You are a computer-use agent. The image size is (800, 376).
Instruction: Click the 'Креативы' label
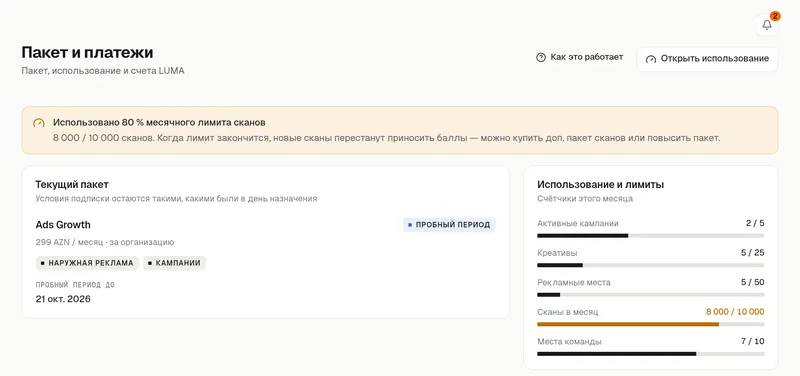tap(557, 253)
